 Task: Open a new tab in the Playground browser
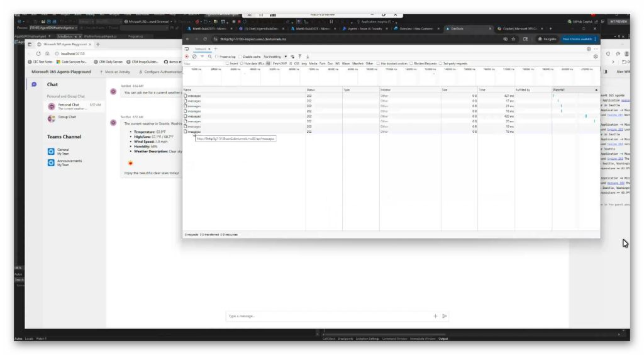(97, 44)
